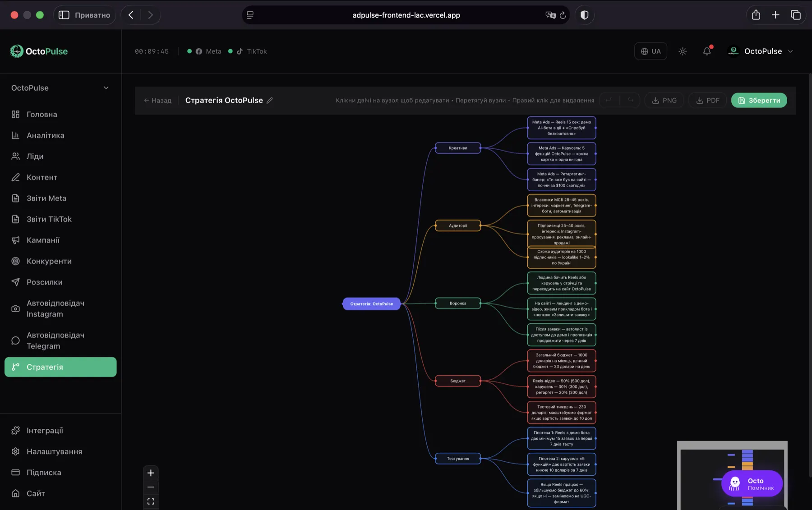Export the strategy as PDF
The height and width of the screenshot is (510, 812).
(x=708, y=101)
